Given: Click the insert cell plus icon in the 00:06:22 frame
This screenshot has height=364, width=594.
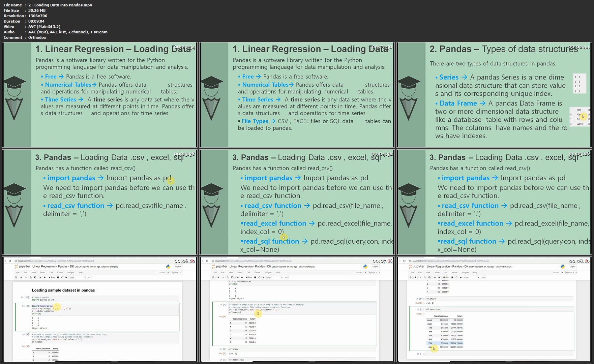Looking at the screenshot, I should point(21,277).
